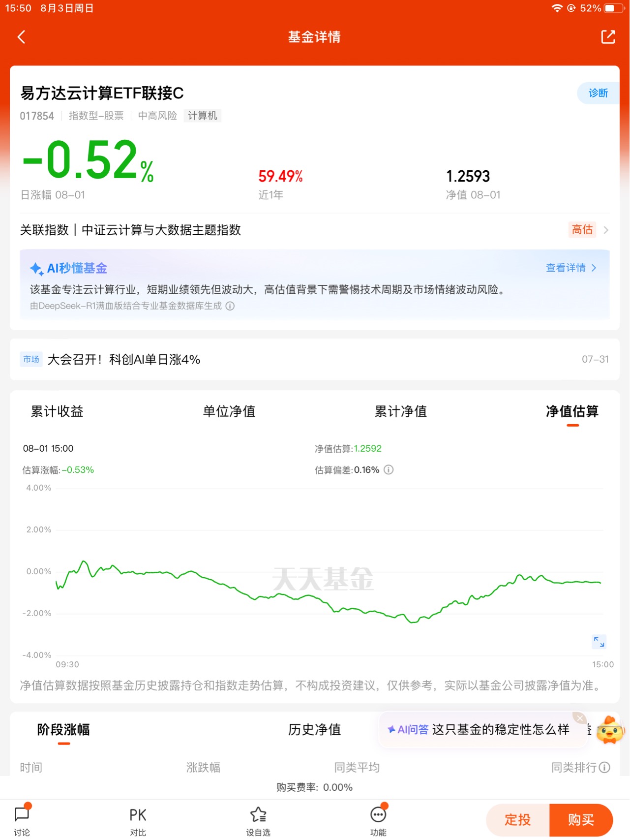Tap fund code 017854

(x=37, y=116)
